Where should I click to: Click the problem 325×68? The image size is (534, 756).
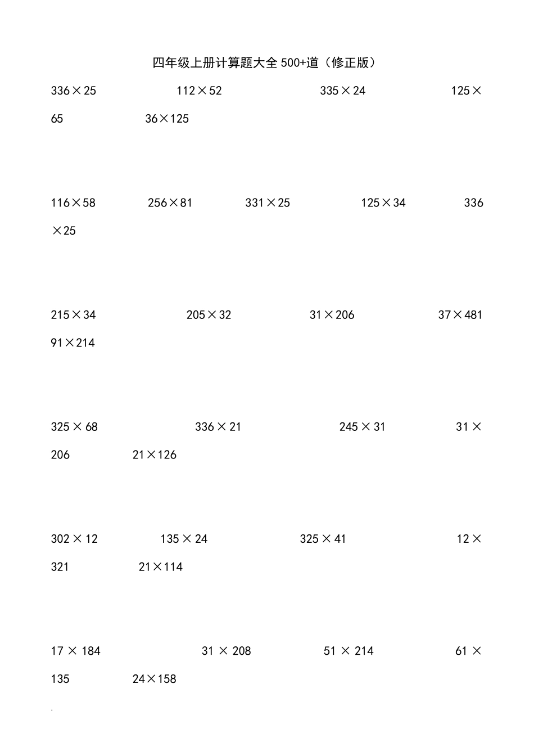pyautogui.click(x=74, y=427)
